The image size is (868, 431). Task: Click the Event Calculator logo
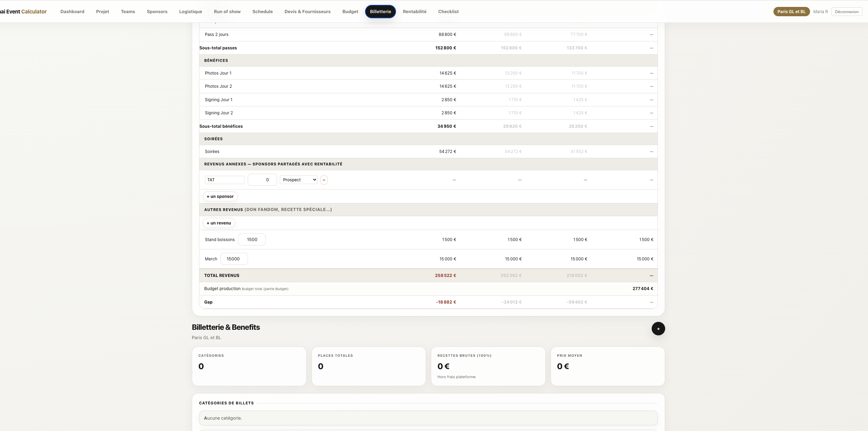pos(23,11)
